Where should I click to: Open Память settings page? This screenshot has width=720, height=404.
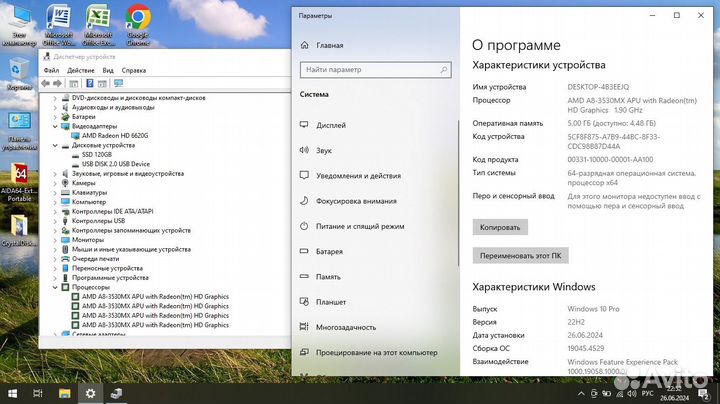pos(328,277)
